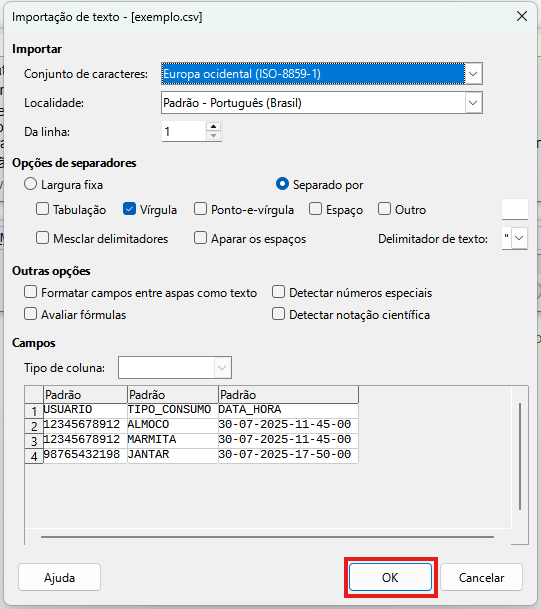The image size is (541, 609).
Task: Click the Cancelar button
Action: tap(481, 577)
